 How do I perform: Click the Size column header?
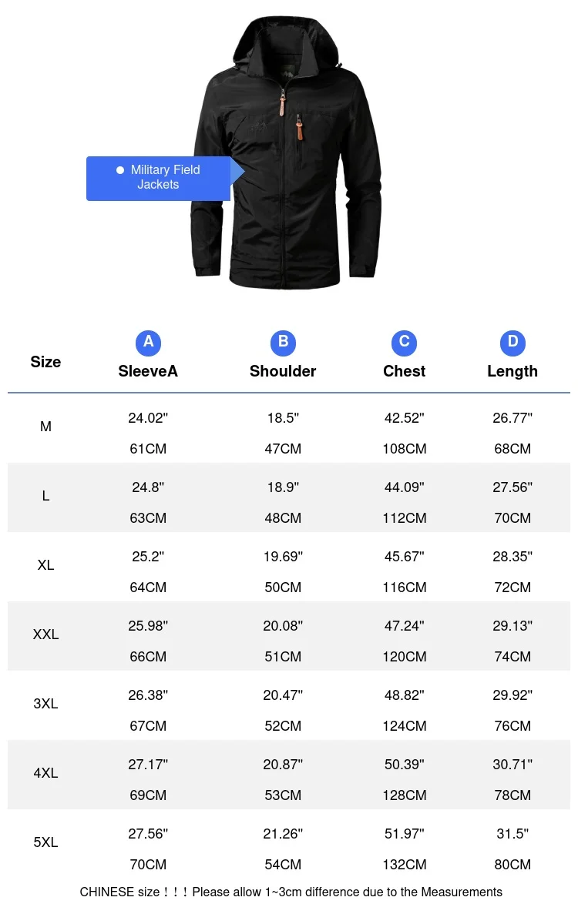(x=45, y=362)
